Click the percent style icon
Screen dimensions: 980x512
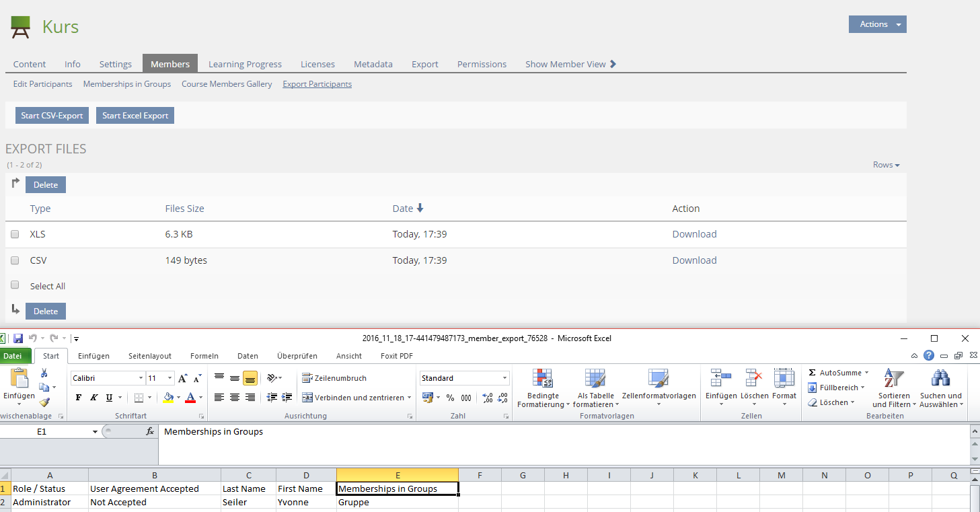[x=450, y=398]
